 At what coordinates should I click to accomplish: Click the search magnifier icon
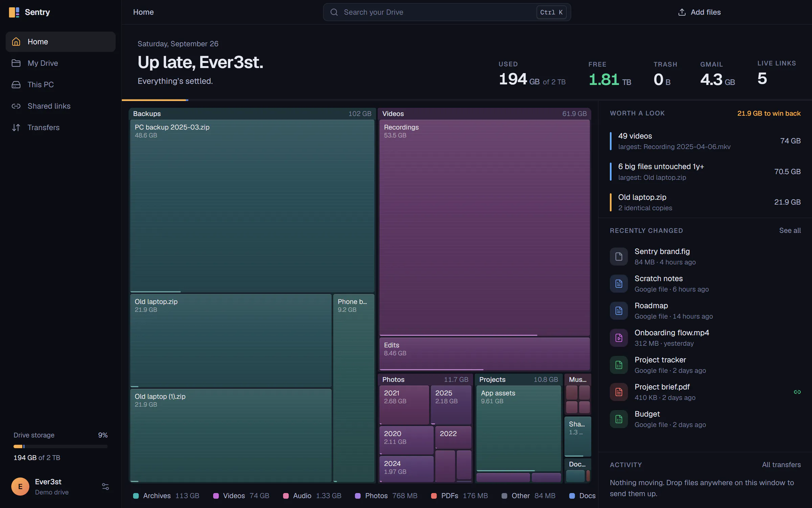(x=334, y=12)
